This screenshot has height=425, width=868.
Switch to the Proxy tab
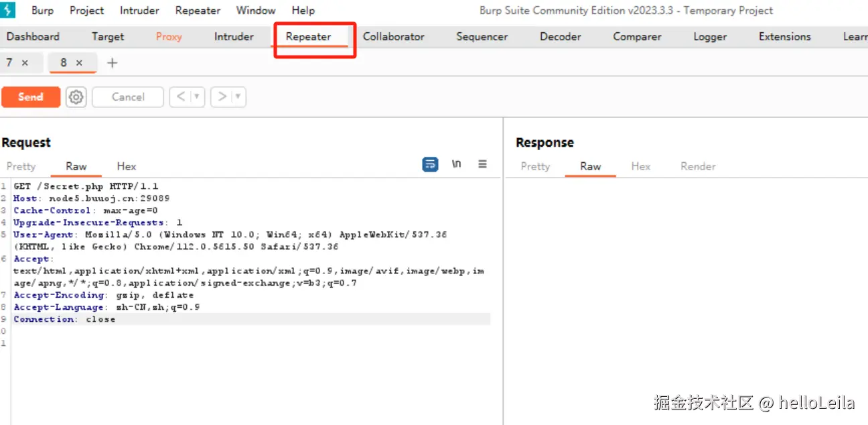[169, 37]
